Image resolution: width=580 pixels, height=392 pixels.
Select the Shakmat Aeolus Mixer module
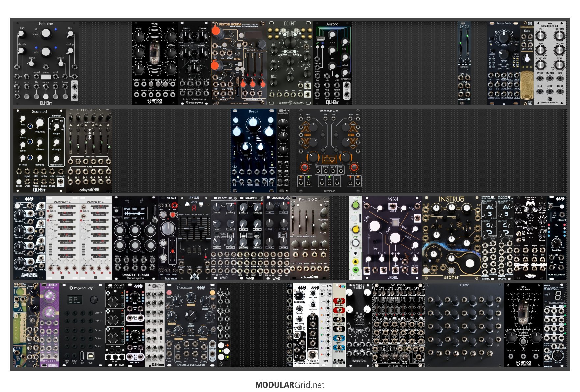155,325
